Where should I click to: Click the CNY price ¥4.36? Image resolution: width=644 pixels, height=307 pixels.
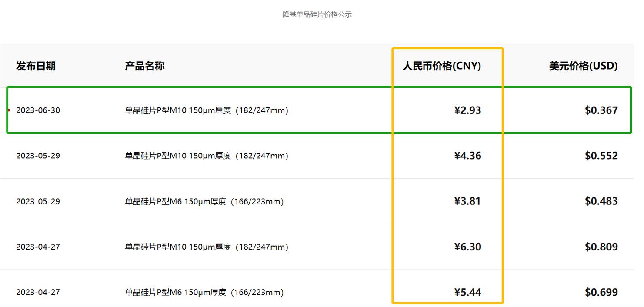(468, 156)
